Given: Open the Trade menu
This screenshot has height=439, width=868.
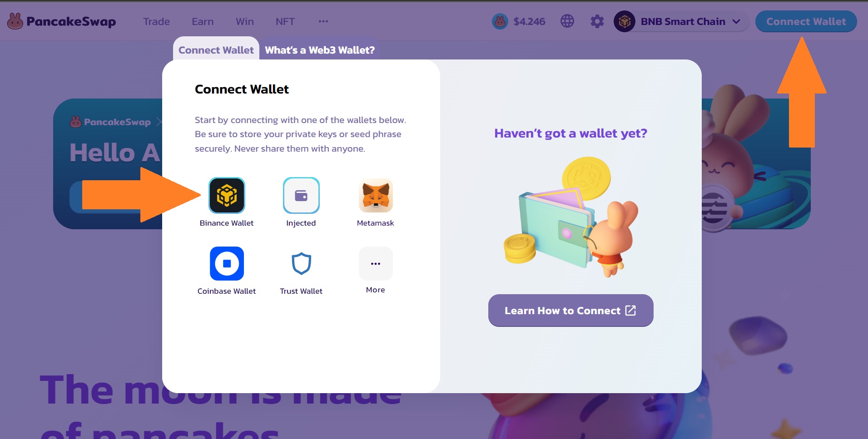Looking at the screenshot, I should [x=156, y=21].
